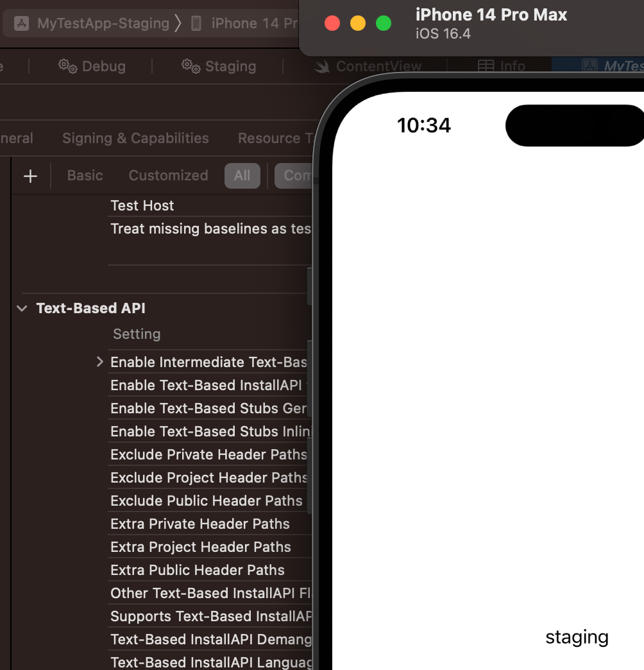This screenshot has width=644, height=670.
Task: Select Extra Private Header Paths row
Action: [209, 524]
